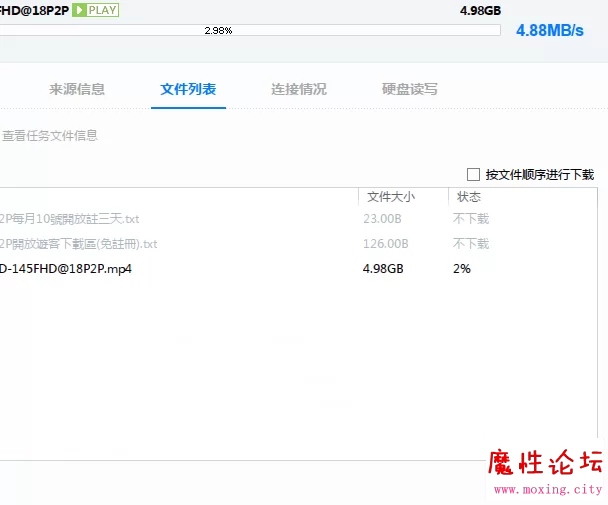Click the task title HD@18P2P

[x=34, y=10]
